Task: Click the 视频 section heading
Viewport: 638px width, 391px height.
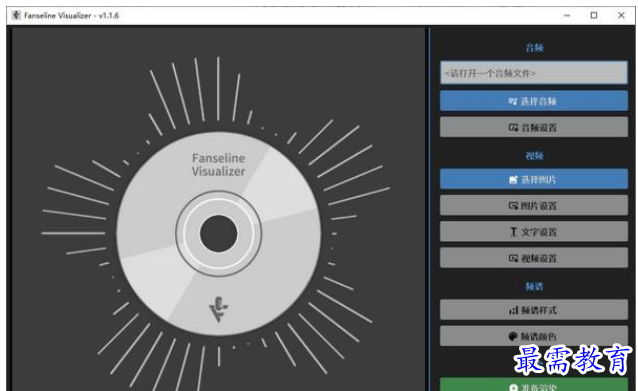Action: click(534, 155)
